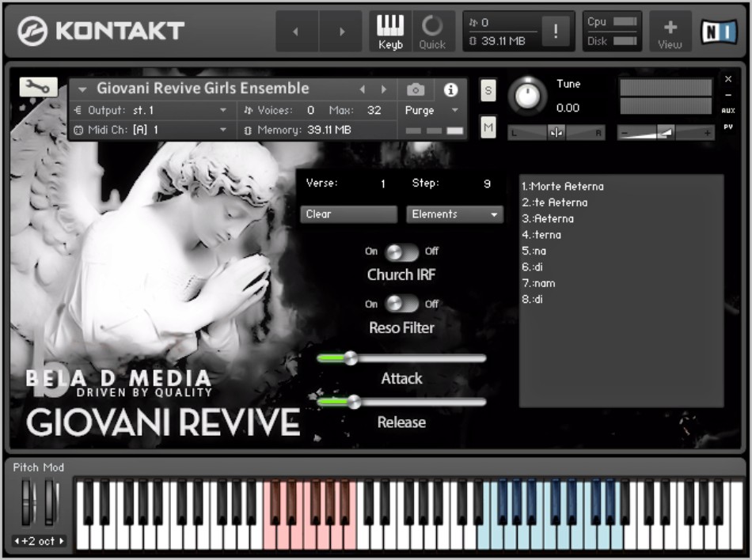Click the pan slider center handle
The width and height of the screenshot is (752, 560).
[556, 133]
